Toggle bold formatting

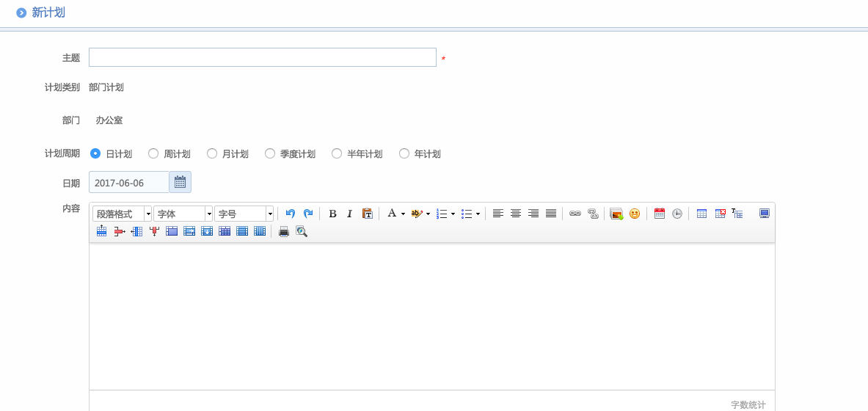pos(332,214)
